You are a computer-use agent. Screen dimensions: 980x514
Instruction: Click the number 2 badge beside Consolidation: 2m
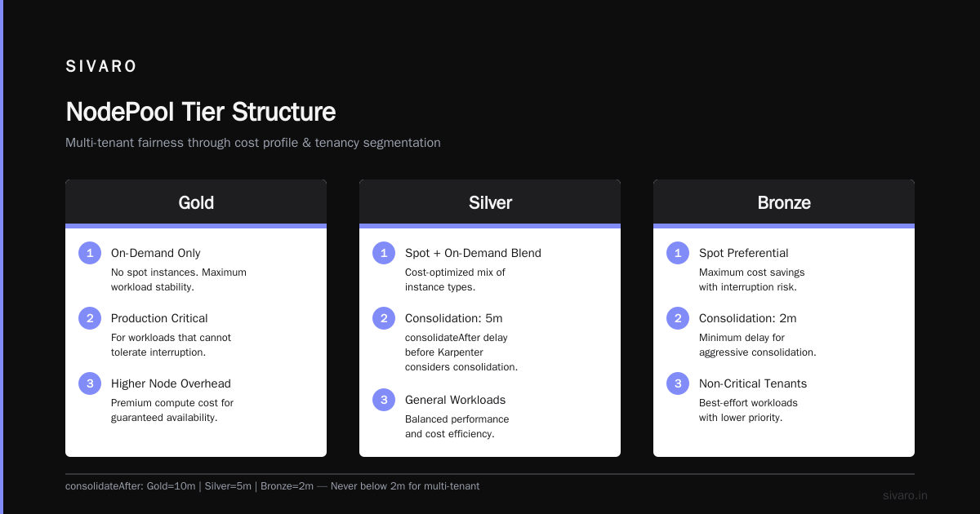(678, 318)
